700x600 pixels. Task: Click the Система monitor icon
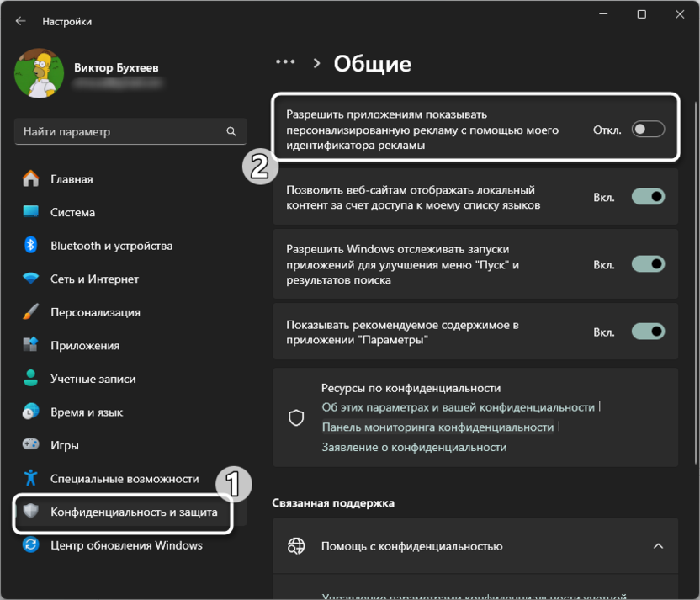[31, 211]
